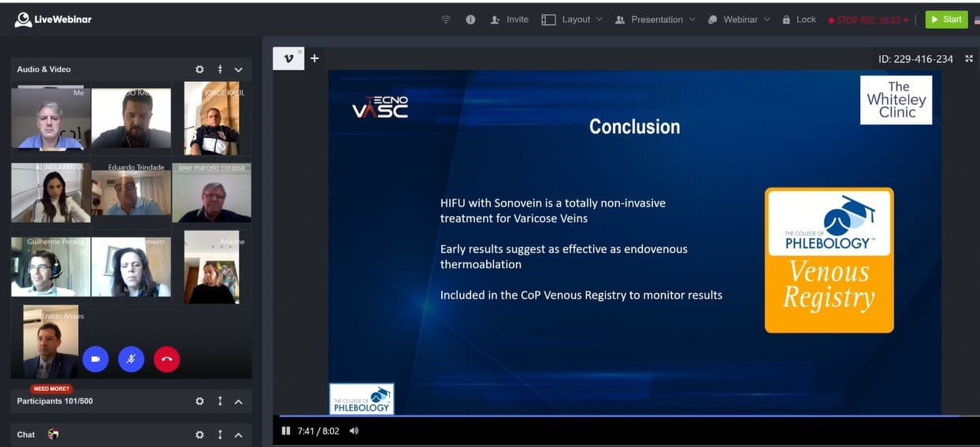Click the NEED MORE? badge
The width and height of the screenshot is (980, 447).
tap(52, 389)
